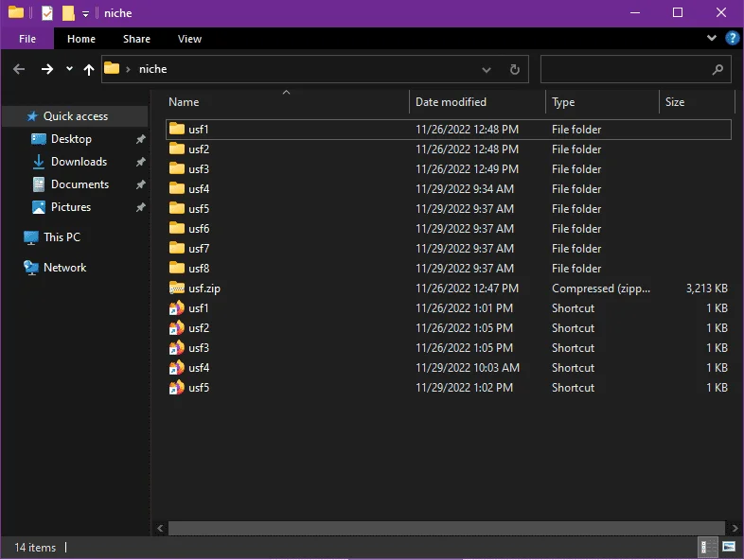Open the recent locations dropdown arrow
The width and height of the screenshot is (744, 560).
point(69,69)
